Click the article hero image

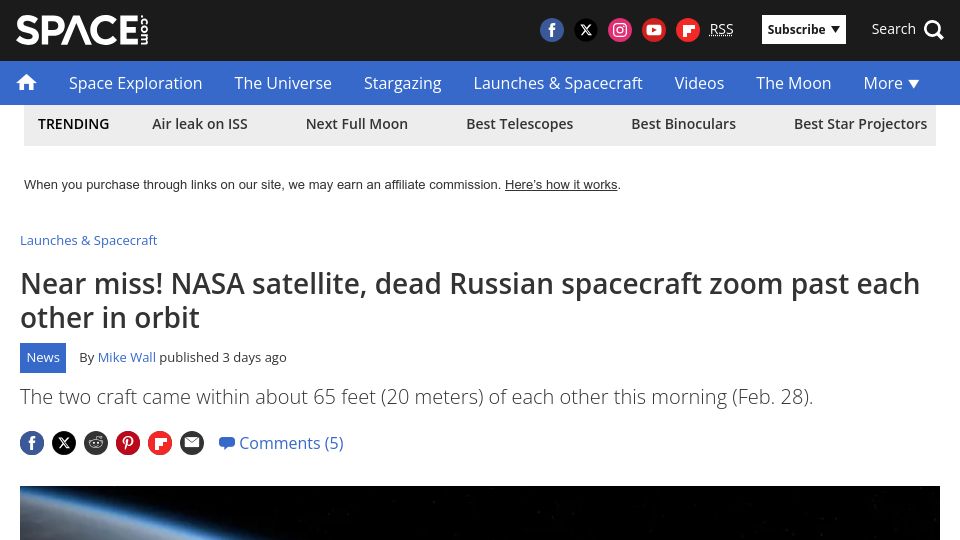tap(479, 513)
